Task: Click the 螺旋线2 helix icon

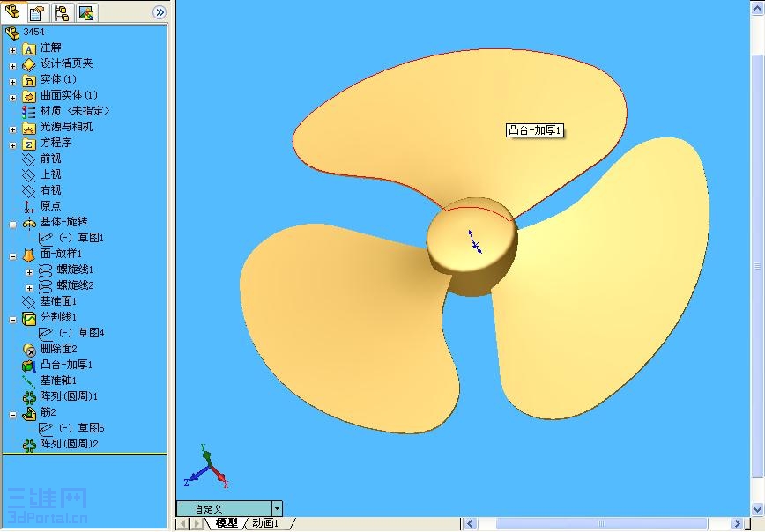Action: [x=45, y=287]
